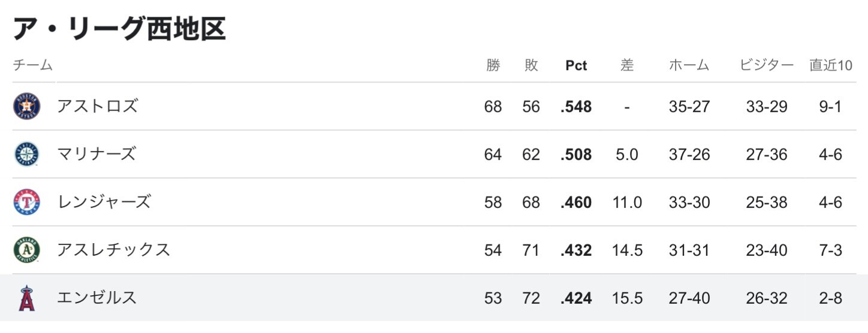Image resolution: width=868 pixels, height=333 pixels.
Task: Click the Angels team logo
Action: coord(26,298)
